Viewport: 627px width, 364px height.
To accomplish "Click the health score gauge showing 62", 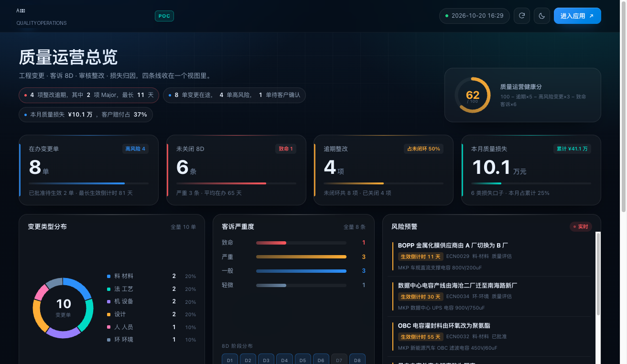I will click(472, 95).
